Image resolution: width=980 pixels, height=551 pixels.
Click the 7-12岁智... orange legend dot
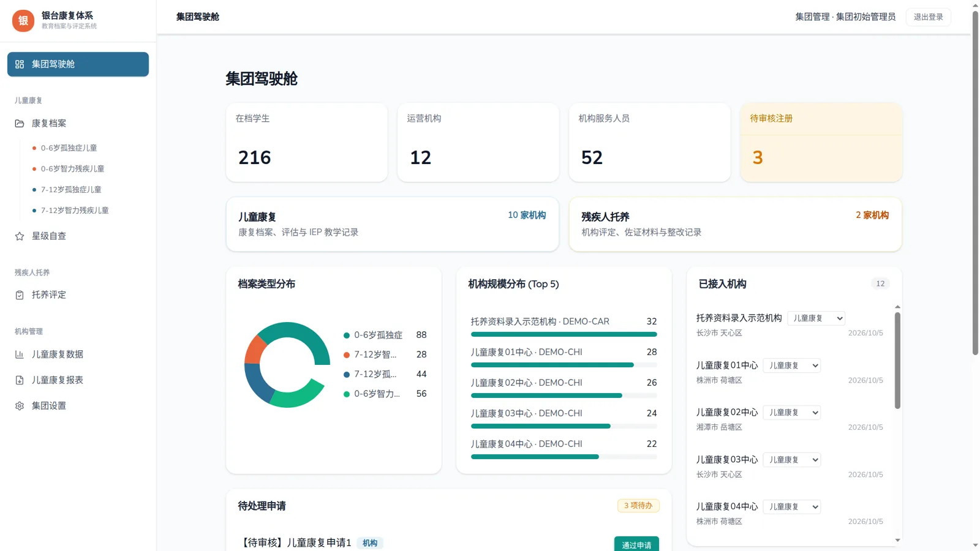click(347, 355)
